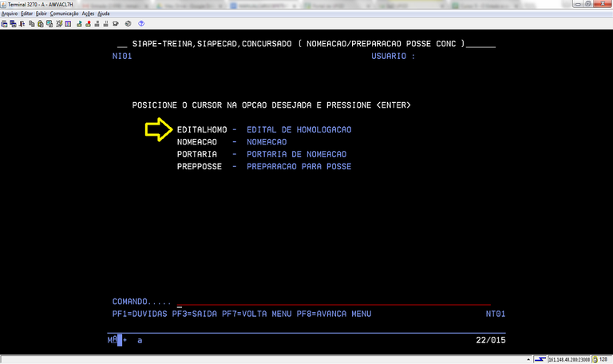Click the Paste clipboard icon in toolbar
The height and width of the screenshot is (364, 613).
[40, 24]
